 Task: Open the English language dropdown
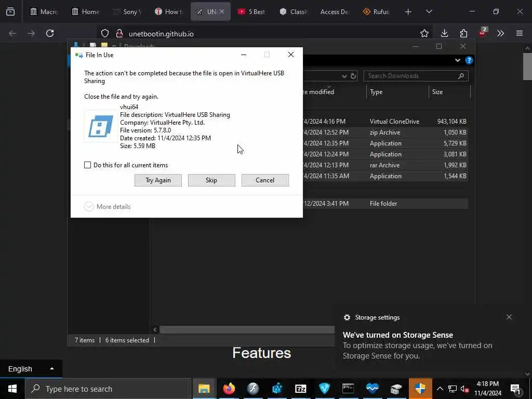click(x=31, y=369)
